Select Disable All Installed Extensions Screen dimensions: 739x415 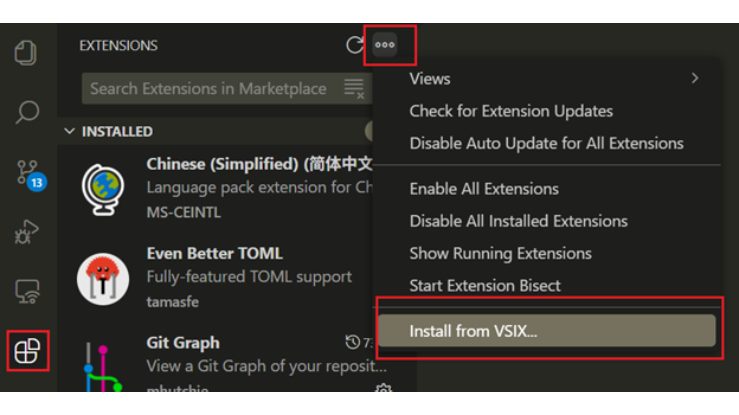point(518,221)
